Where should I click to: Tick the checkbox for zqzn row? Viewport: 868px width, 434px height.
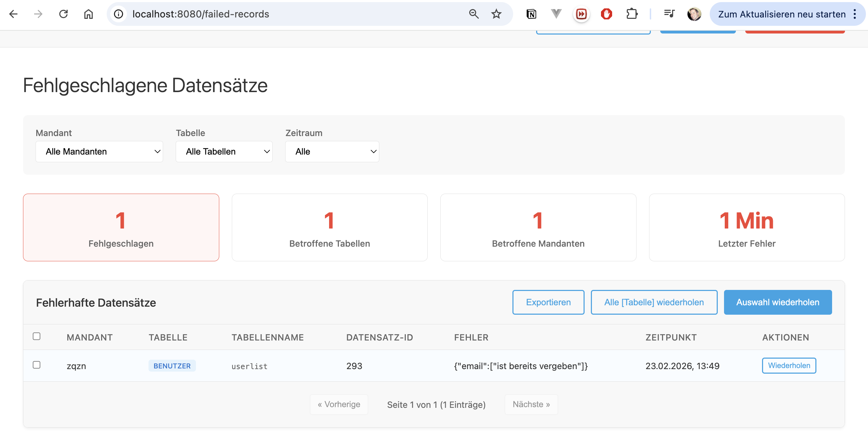[x=37, y=365]
